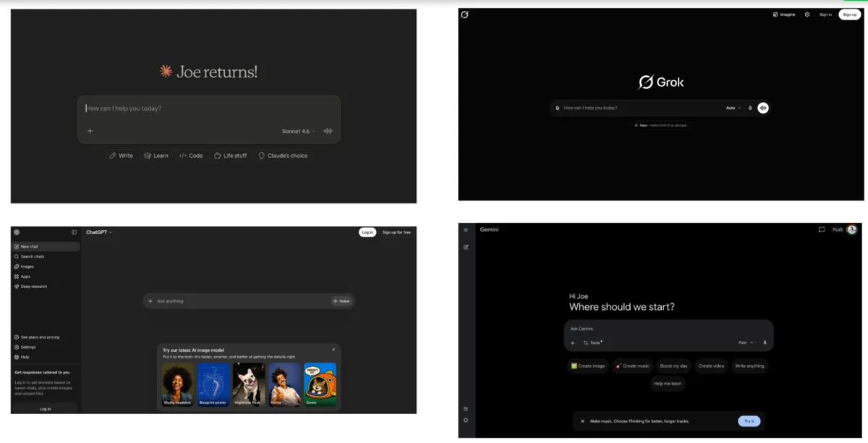This screenshot has height=443, width=868.
Task: Click Log in at ChatGPT top right
Action: pos(367,232)
